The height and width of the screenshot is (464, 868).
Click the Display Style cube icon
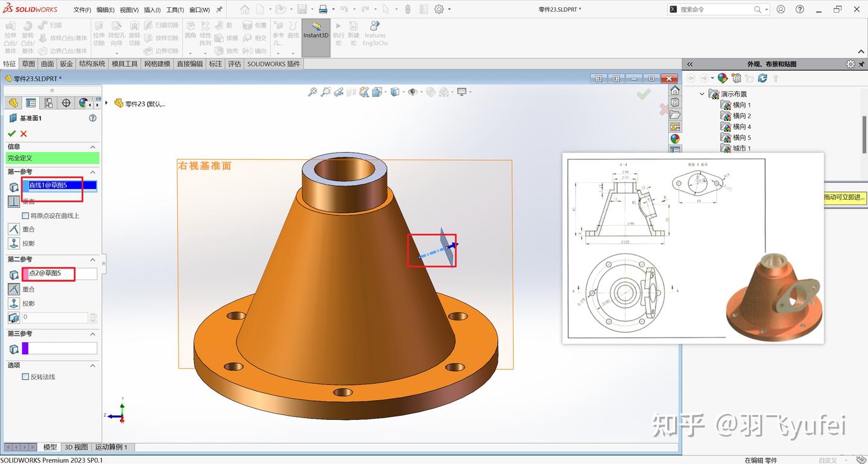395,92
